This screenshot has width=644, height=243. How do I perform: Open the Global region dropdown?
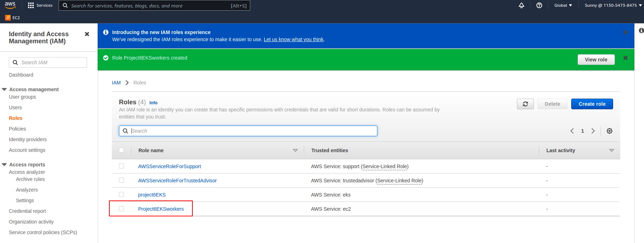(563, 5)
